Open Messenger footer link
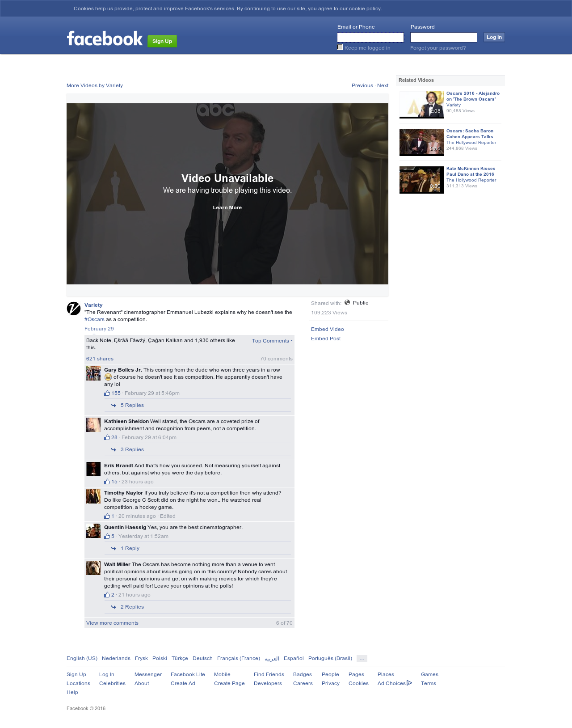Image resolution: width=572 pixels, height=728 pixels. [x=148, y=674]
